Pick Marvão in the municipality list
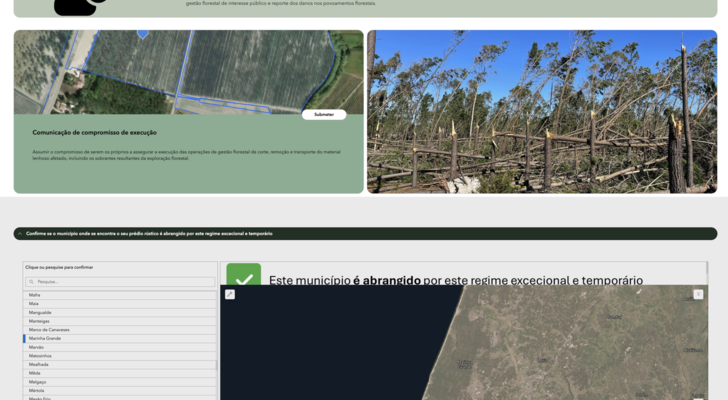Screen dimensions: 728x400 coord(37,347)
